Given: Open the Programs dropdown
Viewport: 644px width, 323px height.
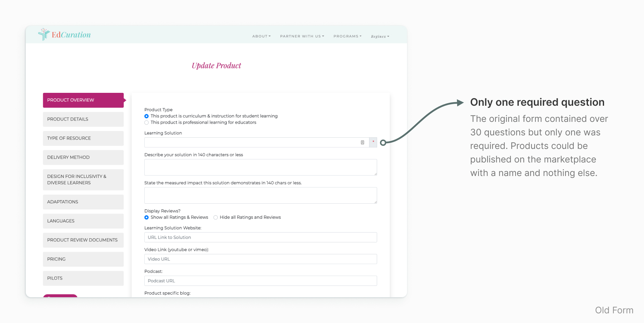Looking at the screenshot, I should click(347, 36).
